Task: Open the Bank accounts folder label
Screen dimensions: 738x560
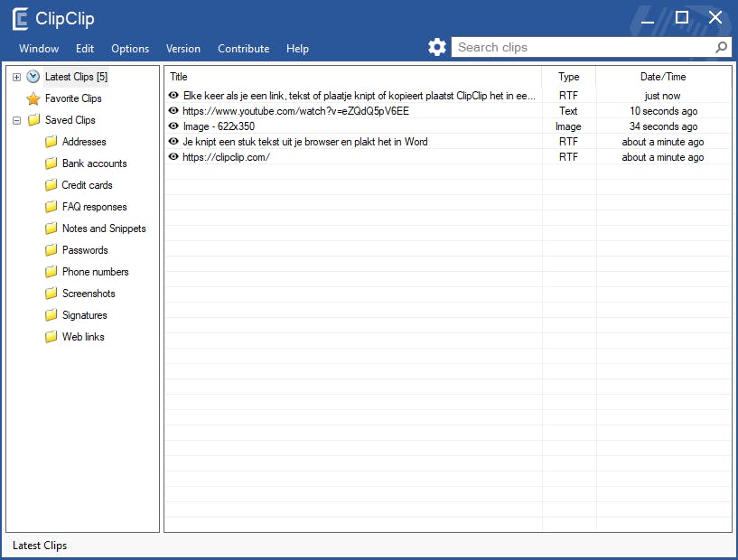Action: (x=94, y=163)
